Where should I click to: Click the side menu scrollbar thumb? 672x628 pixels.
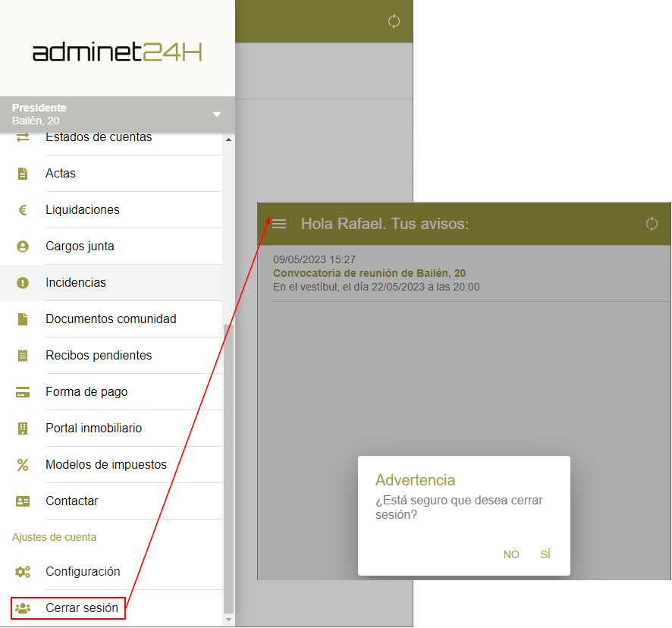[x=228, y=469]
